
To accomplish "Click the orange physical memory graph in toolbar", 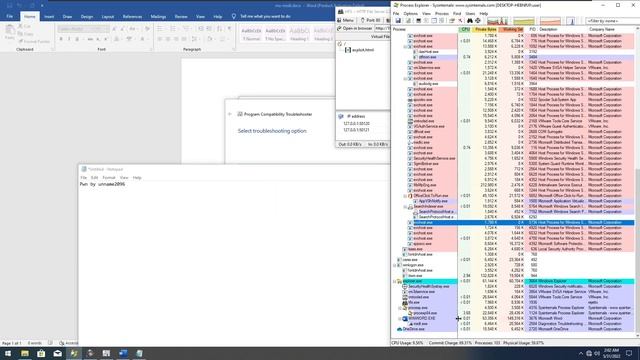I will click(550, 20).
